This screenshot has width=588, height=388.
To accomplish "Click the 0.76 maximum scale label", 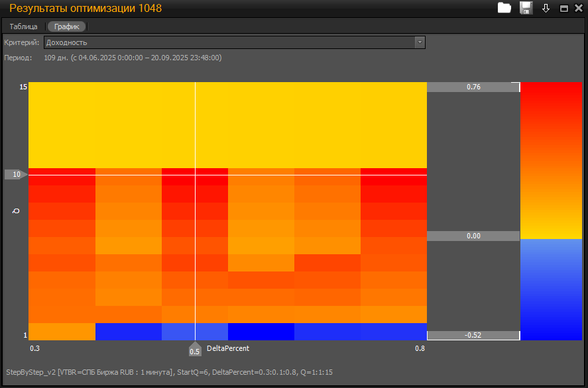I will 473,87.
